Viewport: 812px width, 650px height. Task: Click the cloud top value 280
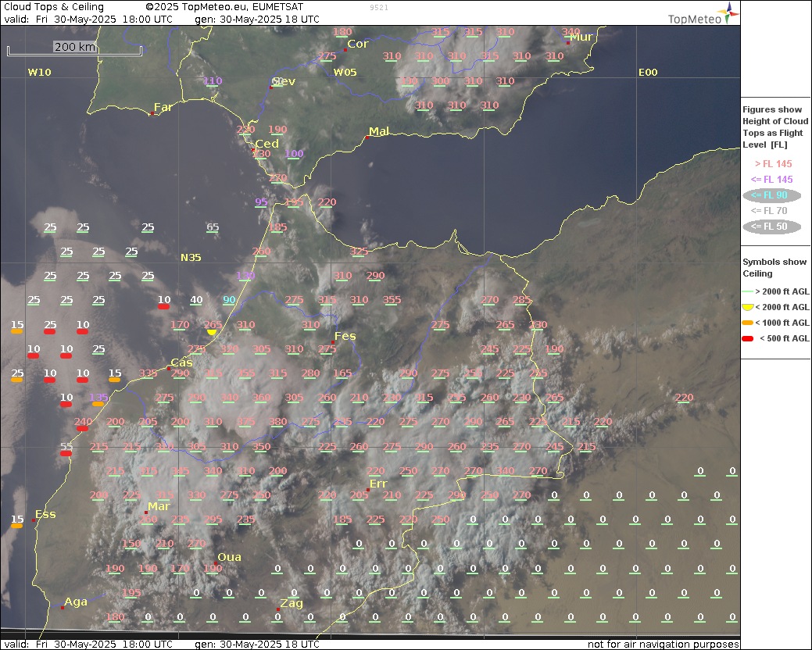pos(310,373)
